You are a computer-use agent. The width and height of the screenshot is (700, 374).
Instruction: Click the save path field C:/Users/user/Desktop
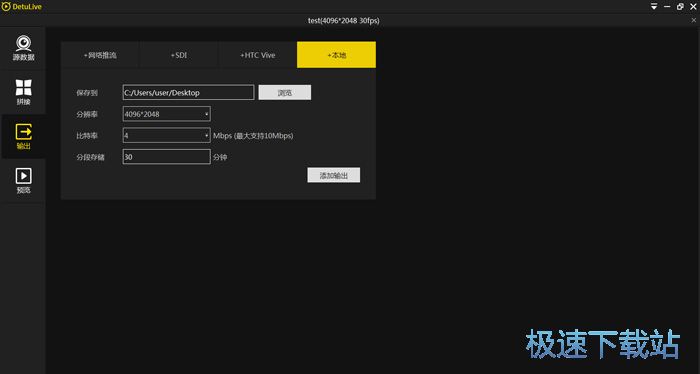(188, 92)
